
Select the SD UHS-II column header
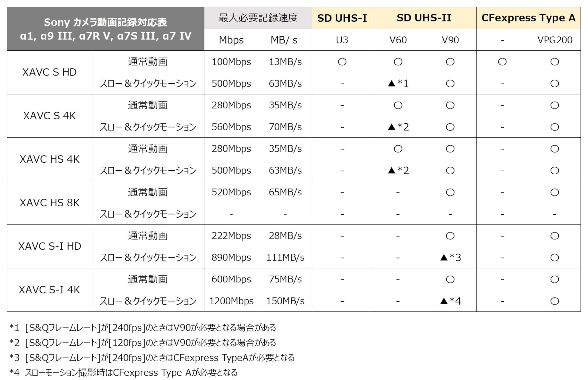click(424, 18)
